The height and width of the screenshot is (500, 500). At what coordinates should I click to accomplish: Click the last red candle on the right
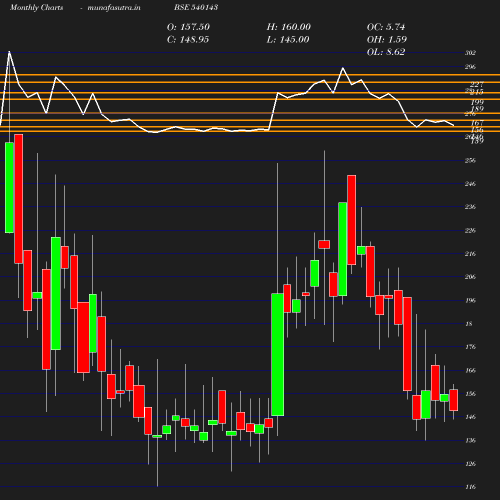point(453,400)
